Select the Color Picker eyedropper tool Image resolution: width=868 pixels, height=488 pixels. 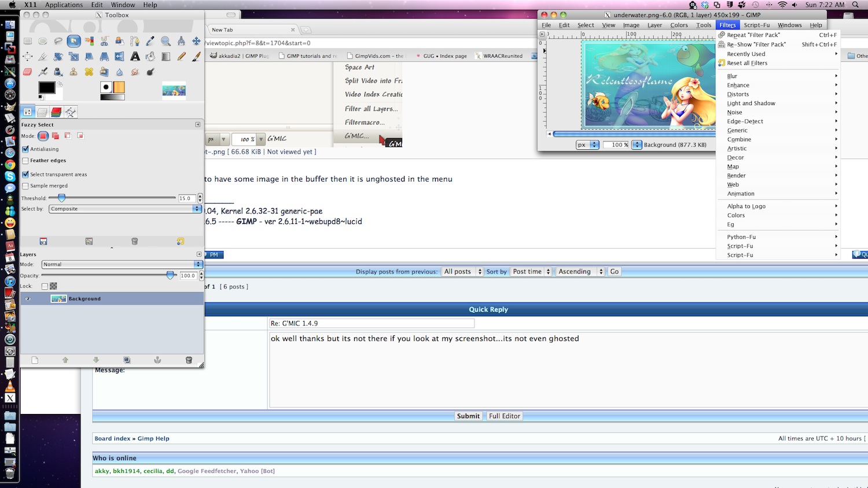click(x=150, y=41)
